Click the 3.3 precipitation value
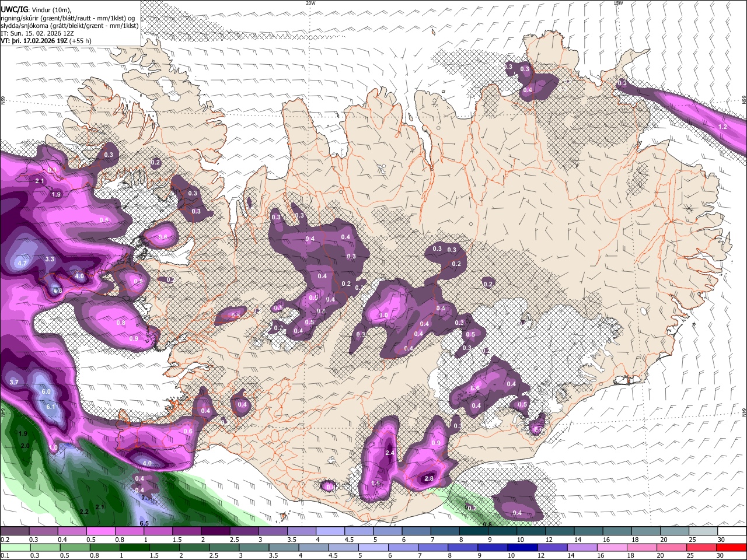The image size is (747, 560). [x=50, y=259]
